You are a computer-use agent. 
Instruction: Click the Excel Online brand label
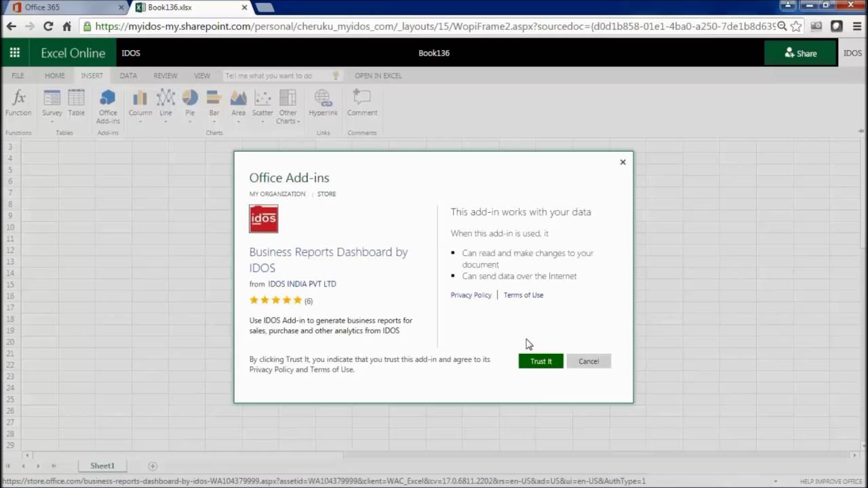73,53
